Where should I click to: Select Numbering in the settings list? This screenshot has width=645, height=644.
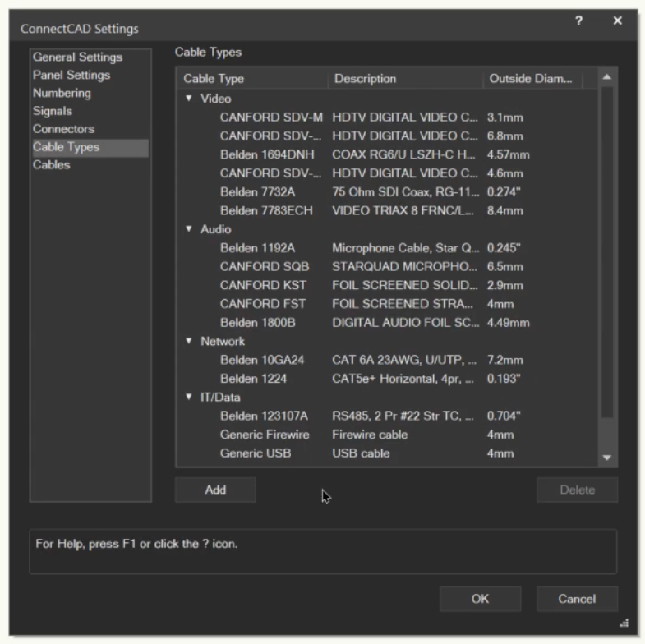click(62, 94)
